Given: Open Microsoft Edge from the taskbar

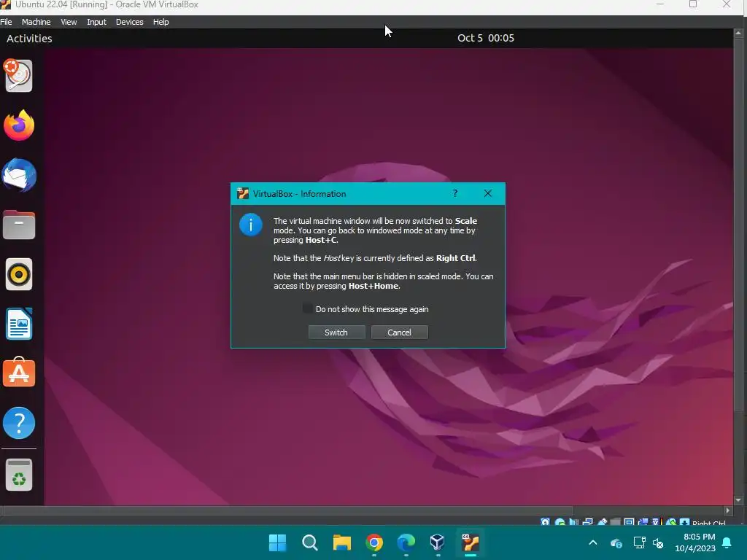Looking at the screenshot, I should coord(406,542).
